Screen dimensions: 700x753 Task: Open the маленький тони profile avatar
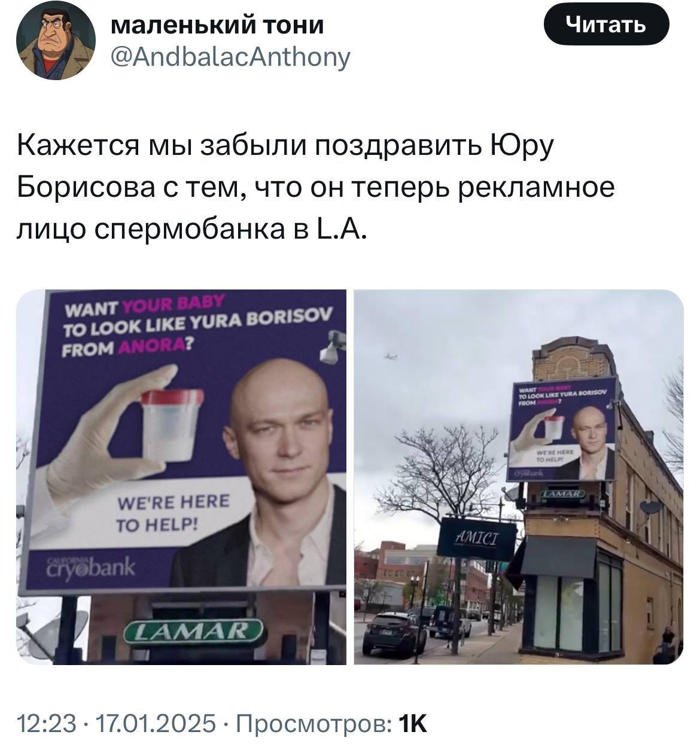click(55, 41)
